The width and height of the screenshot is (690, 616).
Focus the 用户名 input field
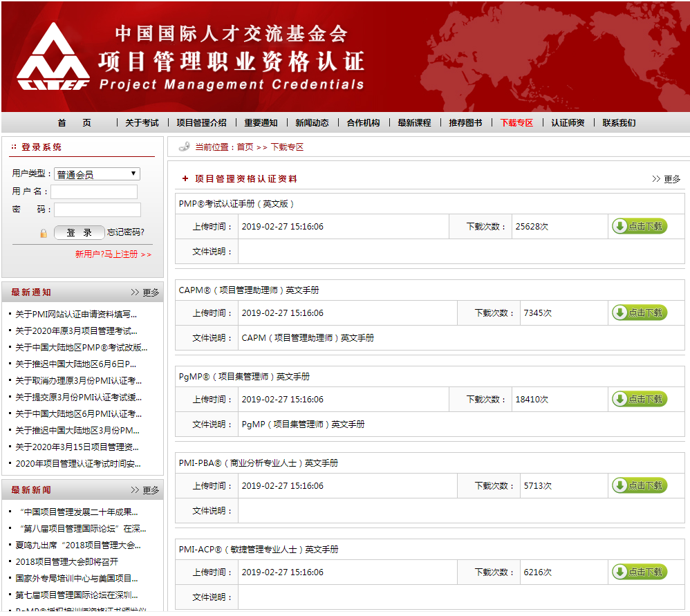pyautogui.click(x=94, y=192)
